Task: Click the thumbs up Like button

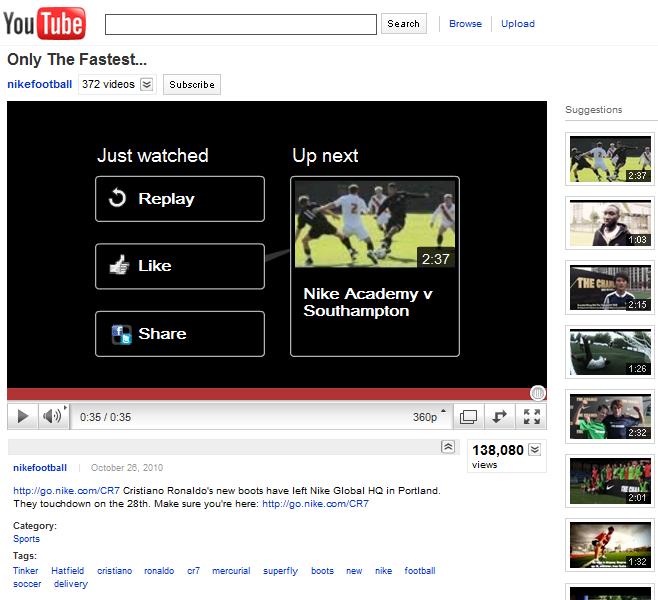Action: 180,266
